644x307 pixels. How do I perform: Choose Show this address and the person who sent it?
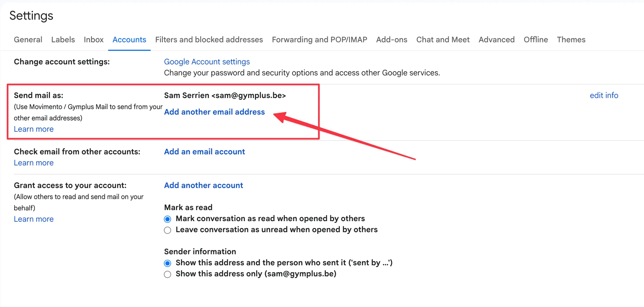tap(168, 263)
